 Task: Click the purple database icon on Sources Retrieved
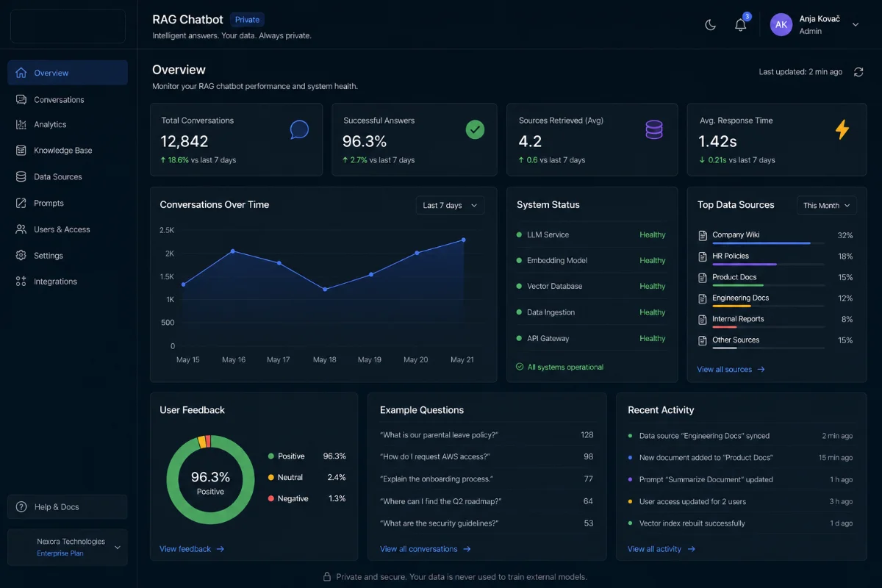(653, 130)
